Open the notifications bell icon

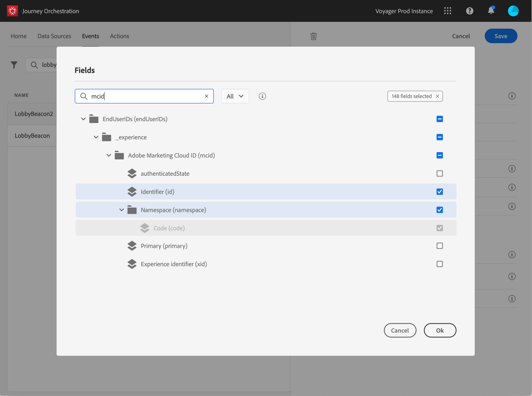point(491,11)
